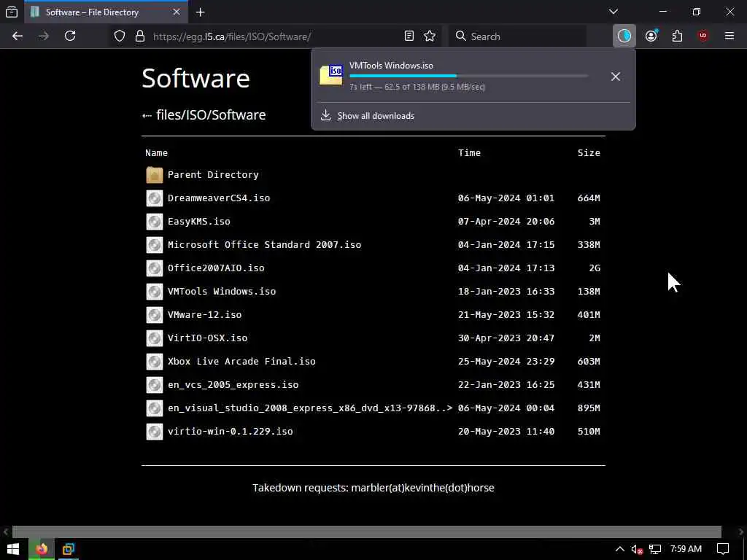This screenshot has height=560, width=747.
Task: Open a new tab with plus
Action: [x=201, y=12]
